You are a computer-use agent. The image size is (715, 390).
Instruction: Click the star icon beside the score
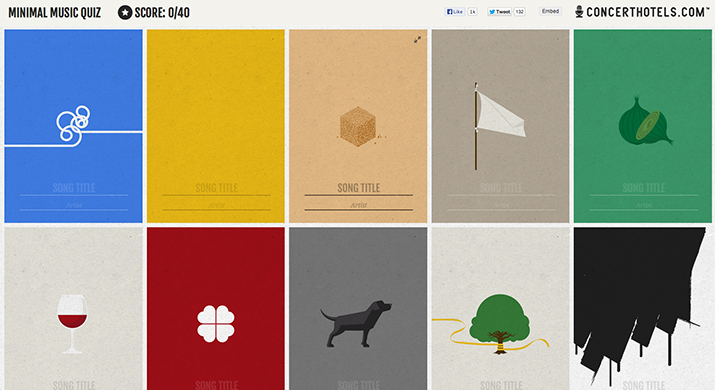[x=125, y=12]
